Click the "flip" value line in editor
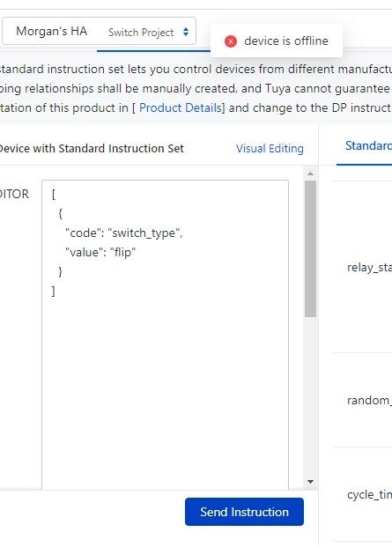 point(100,252)
